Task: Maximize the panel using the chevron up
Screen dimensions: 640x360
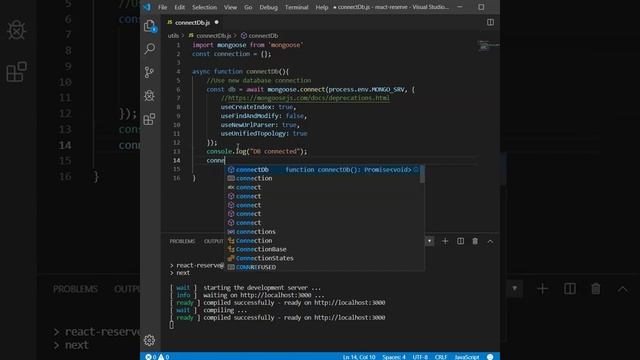Action: (490, 241)
